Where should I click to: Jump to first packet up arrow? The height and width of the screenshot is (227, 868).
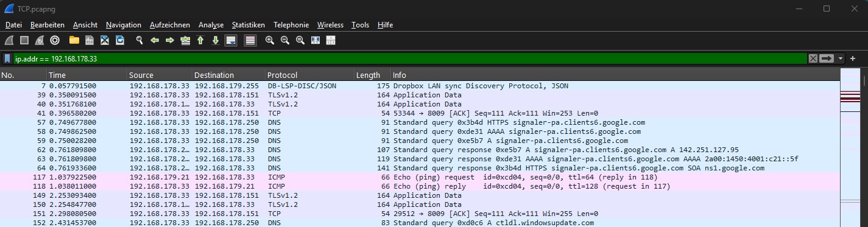[200, 40]
